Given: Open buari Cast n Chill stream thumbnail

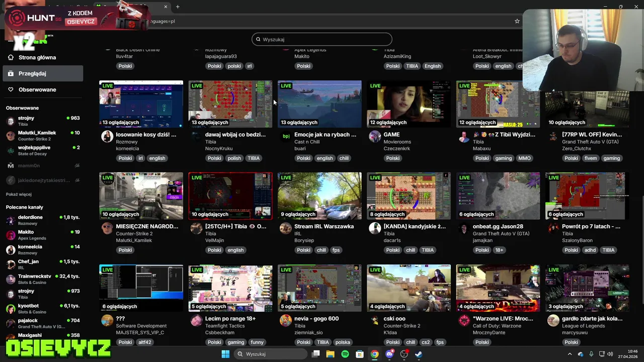Looking at the screenshot, I should 319,104.
